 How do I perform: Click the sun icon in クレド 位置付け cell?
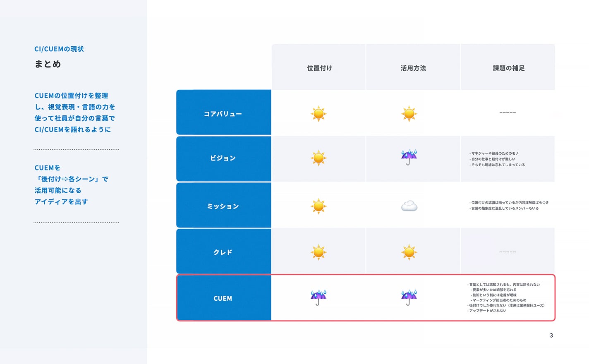pyautogui.click(x=318, y=252)
